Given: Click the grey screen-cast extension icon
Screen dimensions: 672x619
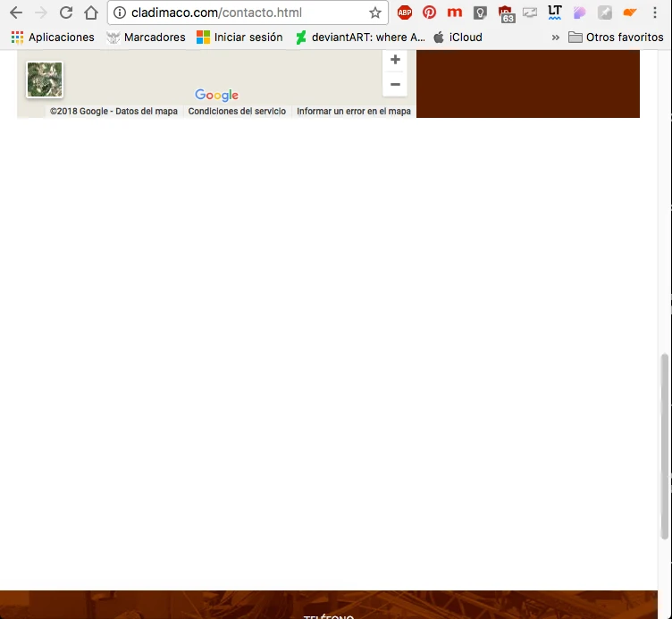Looking at the screenshot, I should [x=530, y=13].
